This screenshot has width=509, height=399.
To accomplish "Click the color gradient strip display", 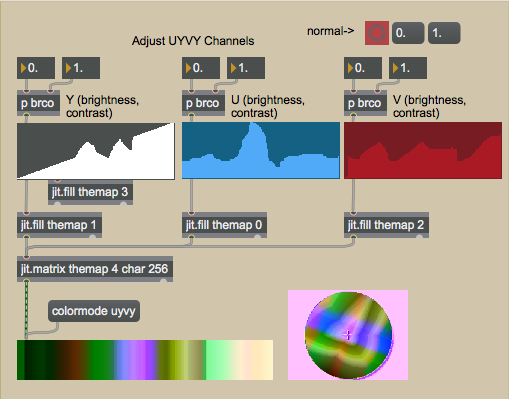I will click(x=145, y=360).
